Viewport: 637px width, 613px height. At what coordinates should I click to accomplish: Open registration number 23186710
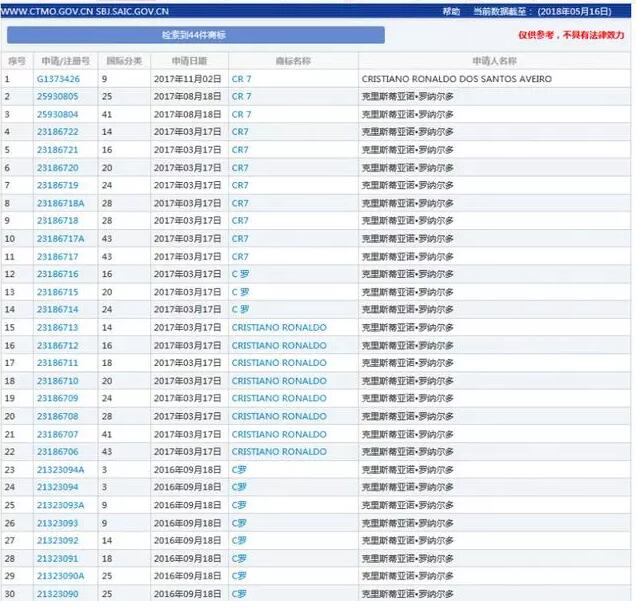57,381
